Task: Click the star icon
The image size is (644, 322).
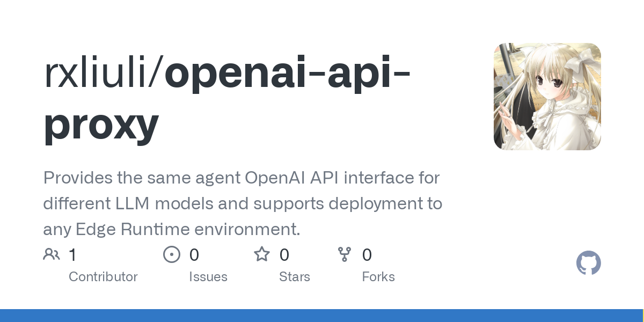Action: 262,254
